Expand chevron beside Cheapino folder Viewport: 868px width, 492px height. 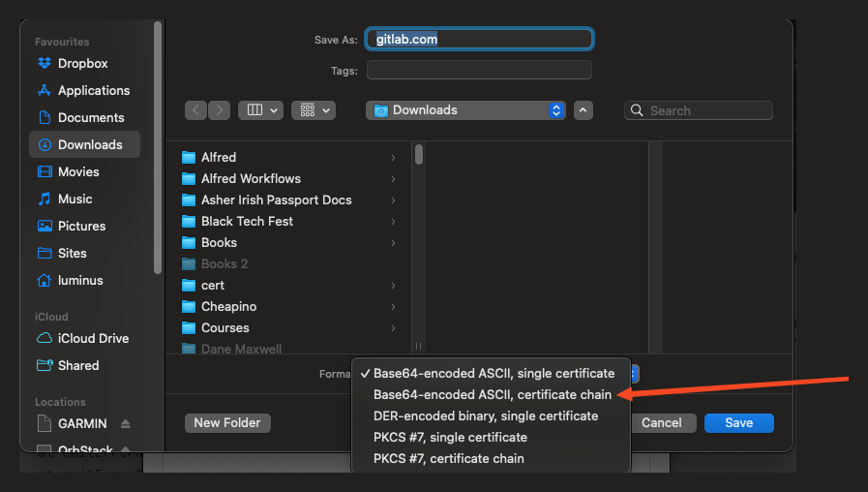(393, 306)
